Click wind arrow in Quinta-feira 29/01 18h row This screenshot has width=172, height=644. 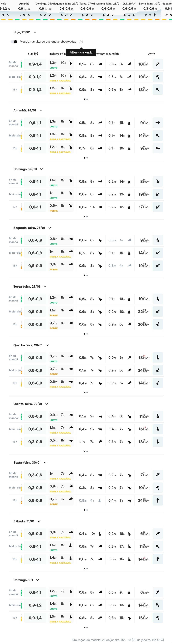pos(158,442)
